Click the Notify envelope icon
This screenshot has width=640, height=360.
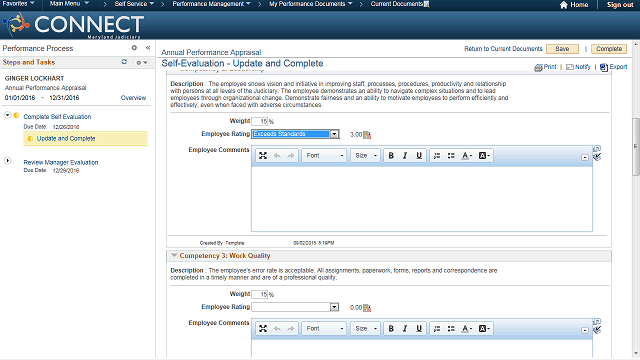(570, 67)
